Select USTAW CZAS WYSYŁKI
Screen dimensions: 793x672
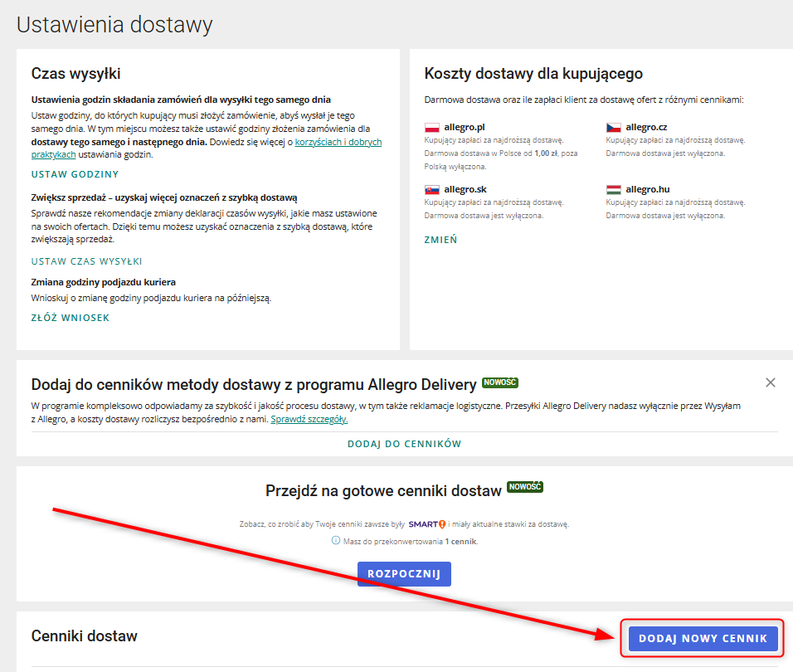[86, 261]
